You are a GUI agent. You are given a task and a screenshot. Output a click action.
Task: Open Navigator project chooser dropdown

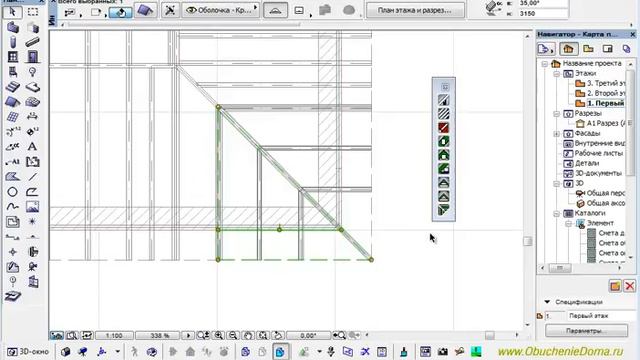pos(546,49)
